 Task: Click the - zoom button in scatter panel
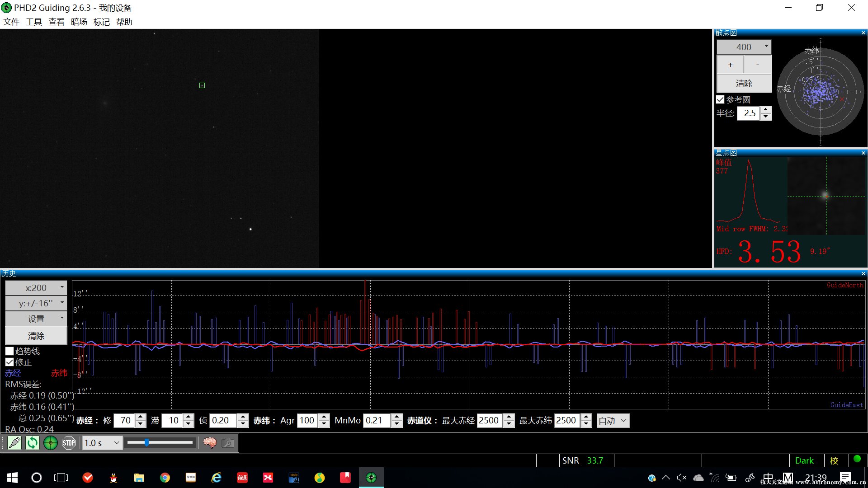(x=758, y=65)
